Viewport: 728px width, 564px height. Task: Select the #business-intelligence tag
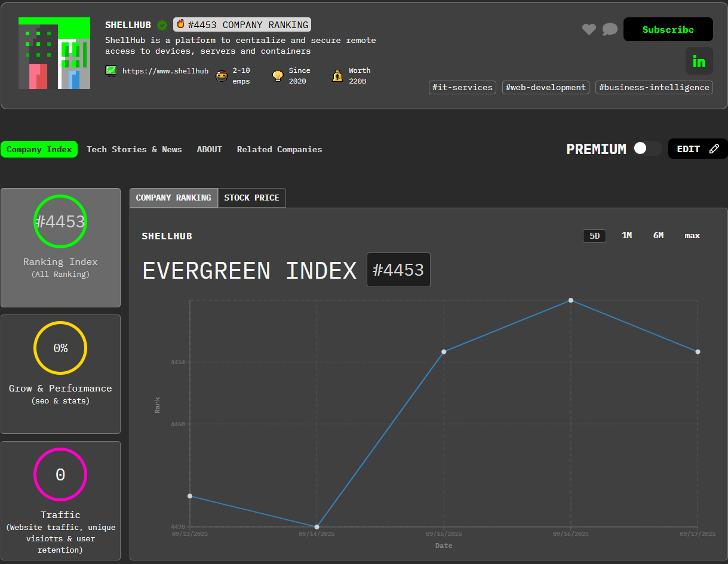pyautogui.click(x=654, y=87)
